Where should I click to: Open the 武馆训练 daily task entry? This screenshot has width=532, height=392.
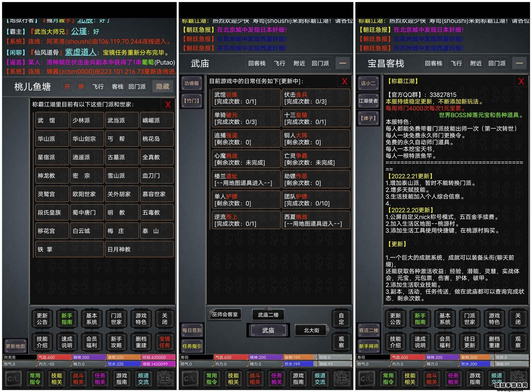pos(246,98)
